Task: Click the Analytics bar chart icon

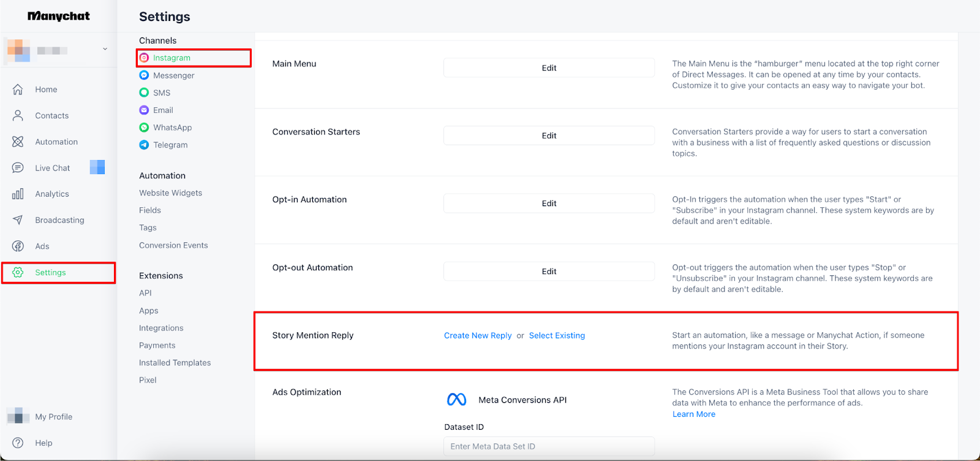Action: [x=18, y=194]
